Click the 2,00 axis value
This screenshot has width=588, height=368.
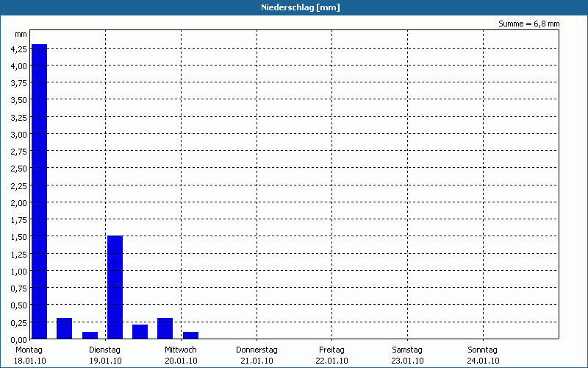pos(19,203)
